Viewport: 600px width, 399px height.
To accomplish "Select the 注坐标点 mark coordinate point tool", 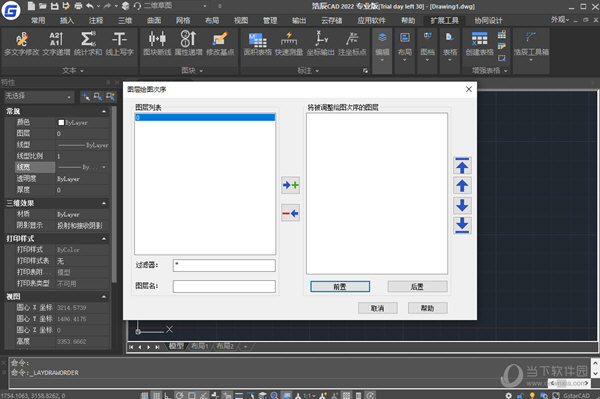I will (x=352, y=44).
